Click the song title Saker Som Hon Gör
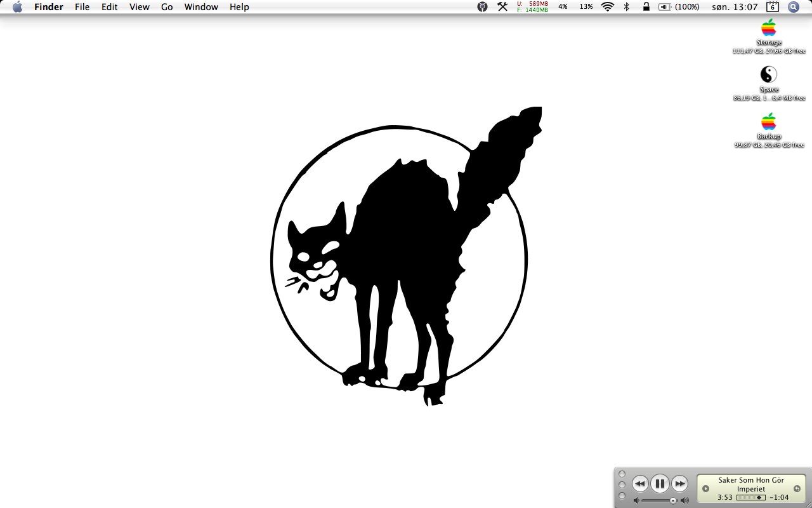 tap(751, 480)
